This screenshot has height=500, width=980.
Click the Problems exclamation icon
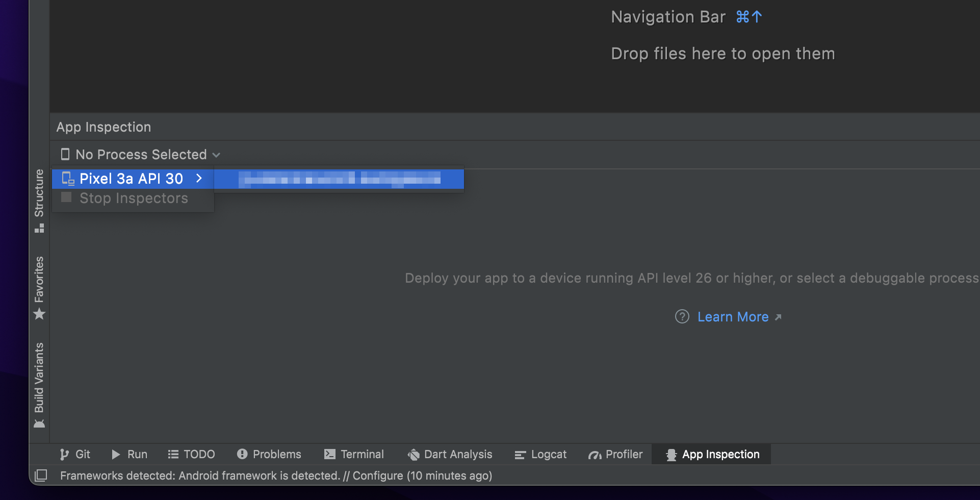pyautogui.click(x=241, y=454)
